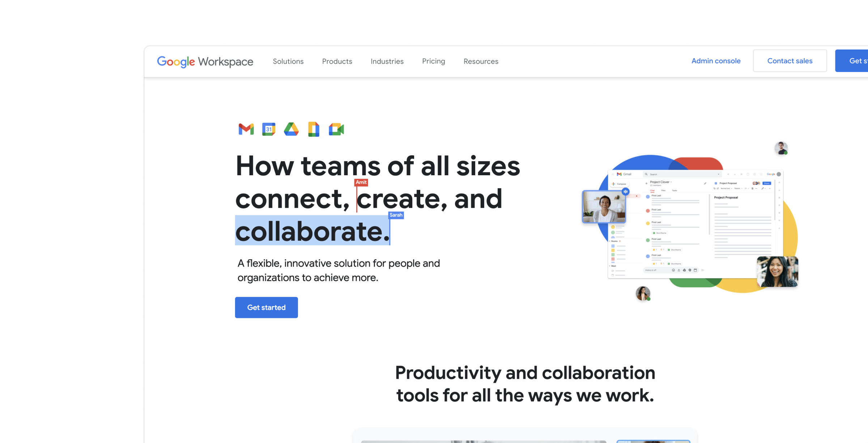Click the Industries navigation item
Viewport: 868px width, 443px height.
[387, 61]
